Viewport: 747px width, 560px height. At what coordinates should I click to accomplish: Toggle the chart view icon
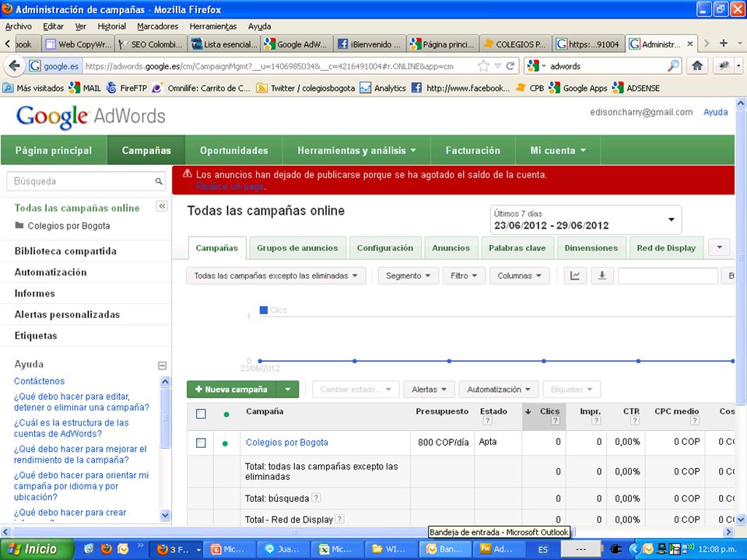(575, 275)
